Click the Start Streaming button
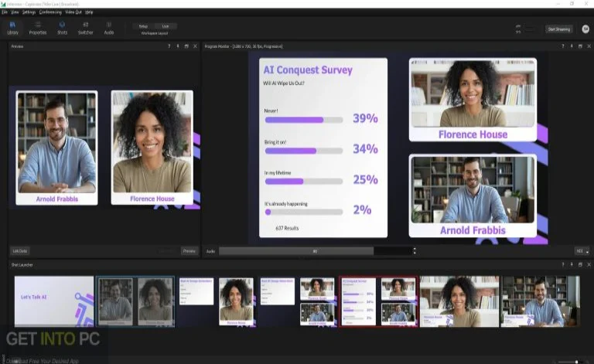The height and width of the screenshot is (364, 594). coord(558,29)
